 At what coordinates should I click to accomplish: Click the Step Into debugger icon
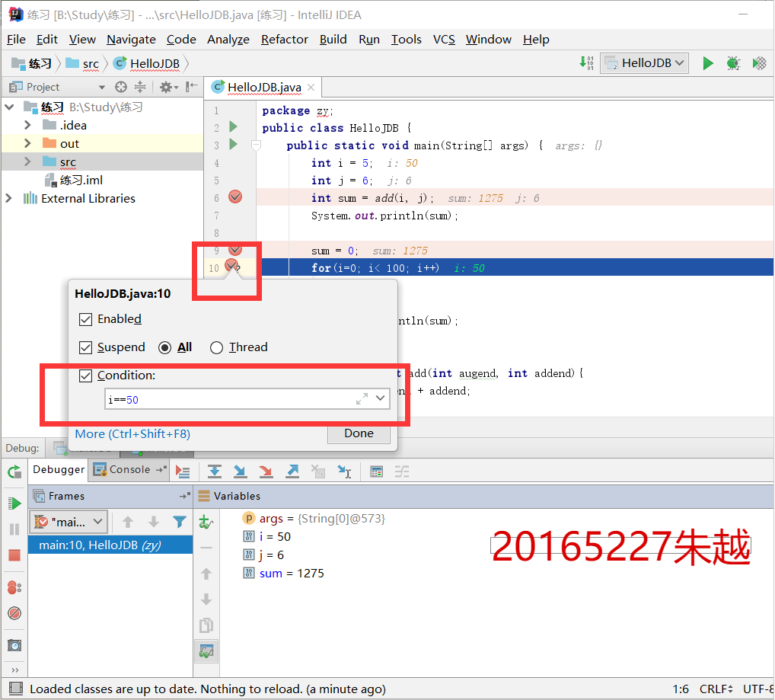click(241, 471)
